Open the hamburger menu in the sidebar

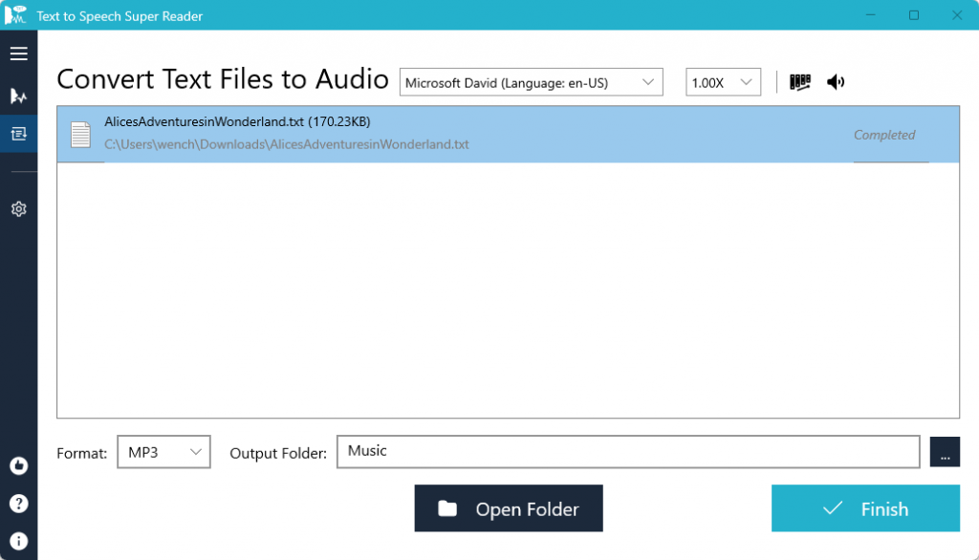[x=19, y=54]
